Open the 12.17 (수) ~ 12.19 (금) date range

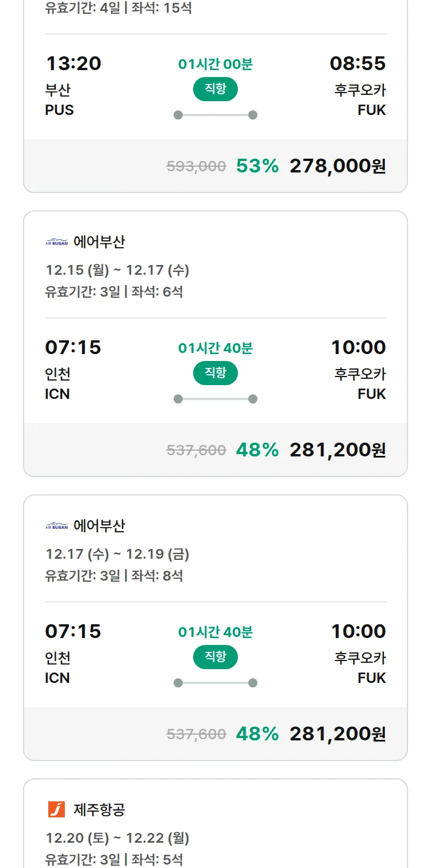[x=117, y=554]
